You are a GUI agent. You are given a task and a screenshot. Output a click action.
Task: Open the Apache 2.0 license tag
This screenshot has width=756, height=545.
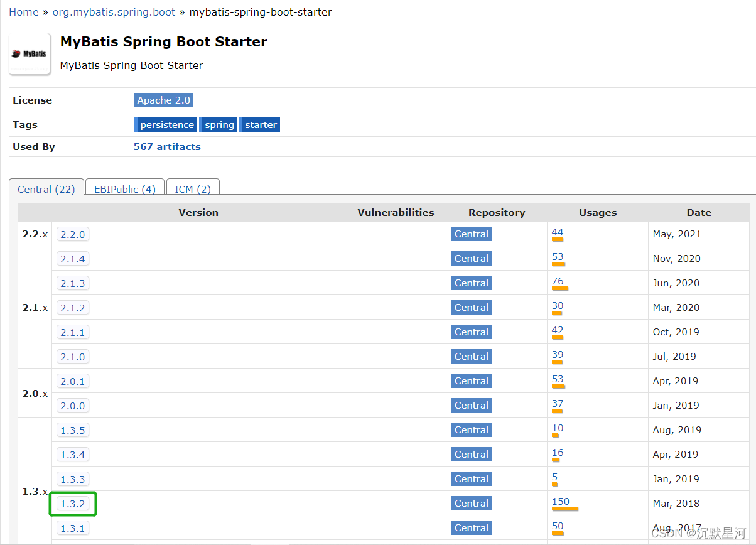tap(163, 100)
